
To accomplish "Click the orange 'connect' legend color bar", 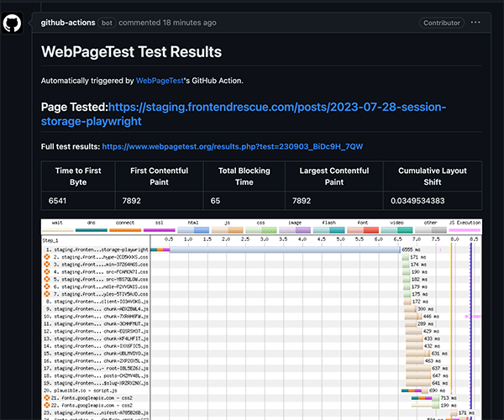I will pyautogui.click(x=125, y=230).
